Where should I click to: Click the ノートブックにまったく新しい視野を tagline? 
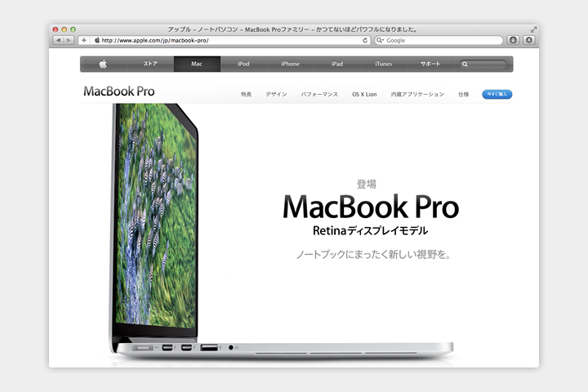tap(373, 255)
